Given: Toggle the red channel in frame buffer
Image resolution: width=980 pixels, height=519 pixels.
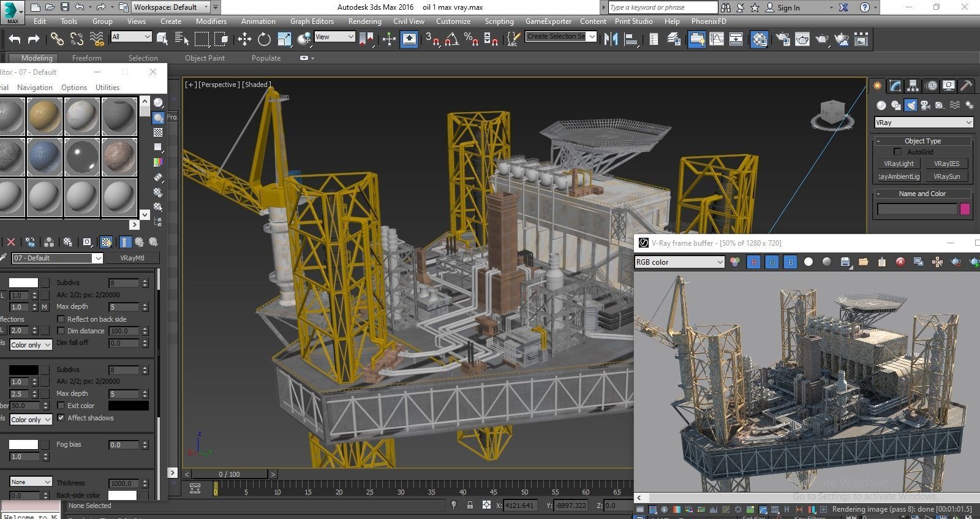Looking at the screenshot, I should [753, 262].
